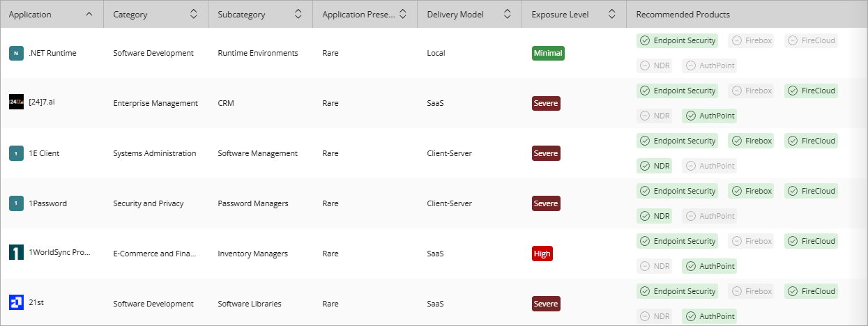Viewport: 868px width, 326px height.
Task: Click Endpoint Security tag in 21st row
Action: 678,291
